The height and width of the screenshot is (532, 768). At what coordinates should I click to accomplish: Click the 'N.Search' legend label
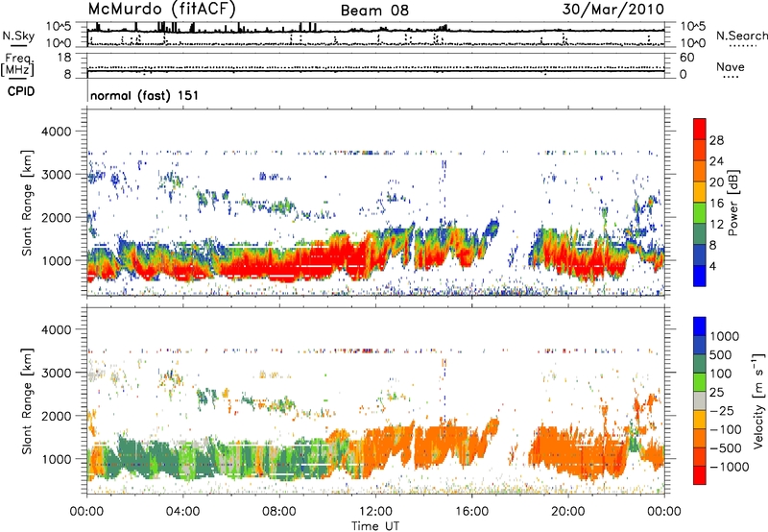(741, 36)
